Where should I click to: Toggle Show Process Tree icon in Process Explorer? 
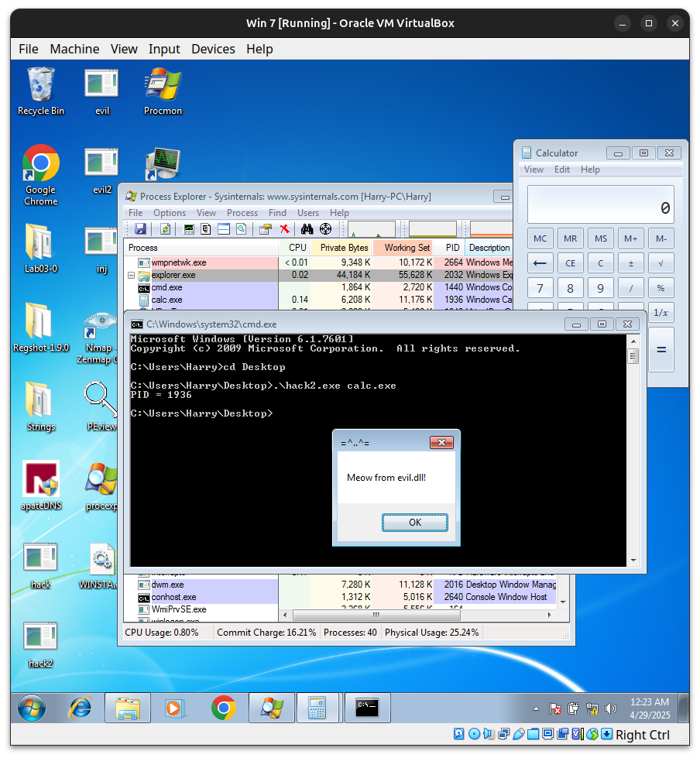coord(206,229)
